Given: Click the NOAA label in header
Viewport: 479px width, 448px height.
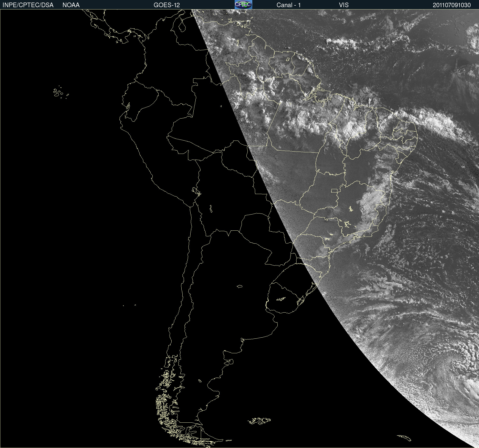Looking at the screenshot, I should coord(71,5).
